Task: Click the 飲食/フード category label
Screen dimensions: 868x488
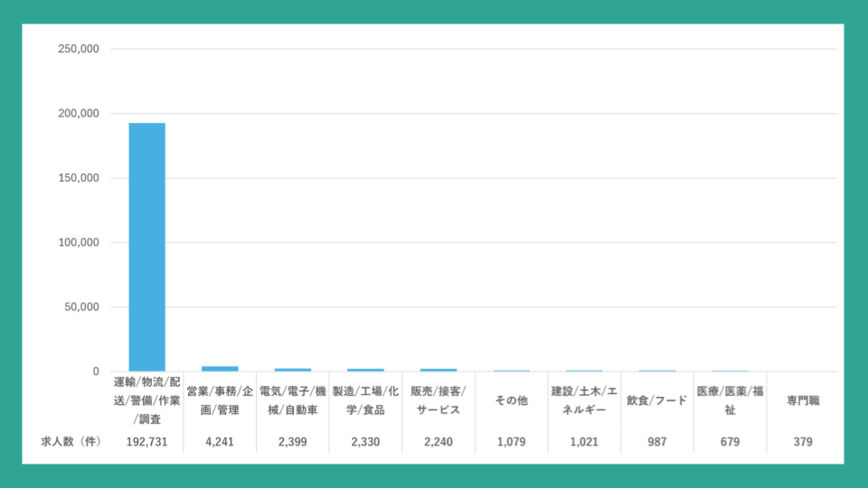Action: [x=657, y=400]
